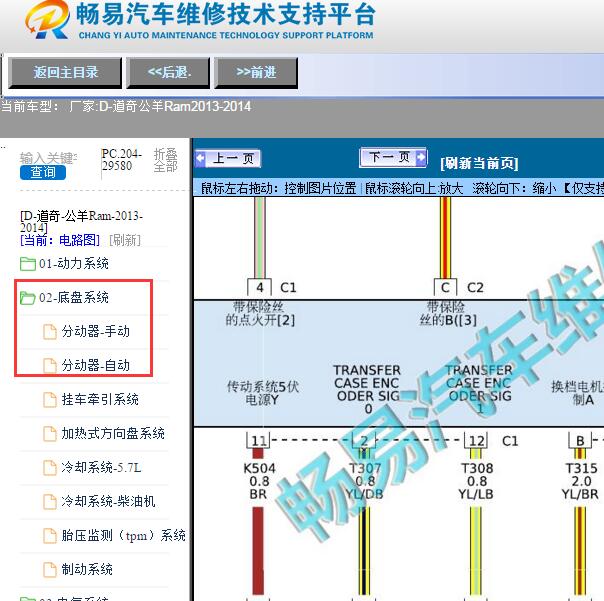The image size is (604, 601).
Task: Click document icon beside 制动系统
Action: pyautogui.click(x=50, y=569)
